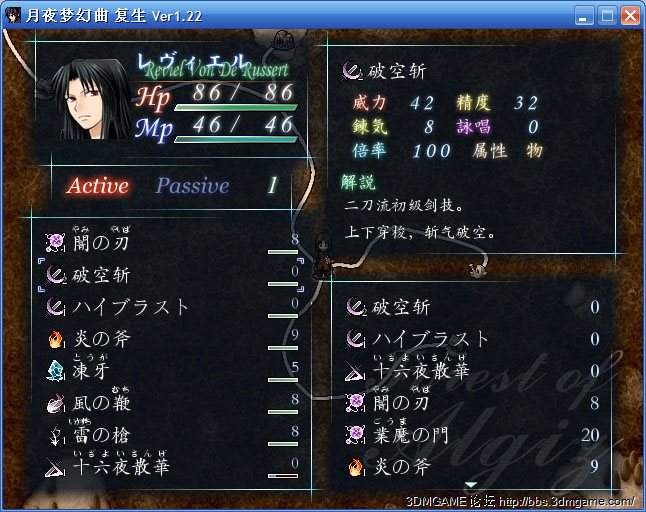Click the 炎の斧 flame icon in right list
This screenshot has height=512, width=646.
click(x=355, y=467)
